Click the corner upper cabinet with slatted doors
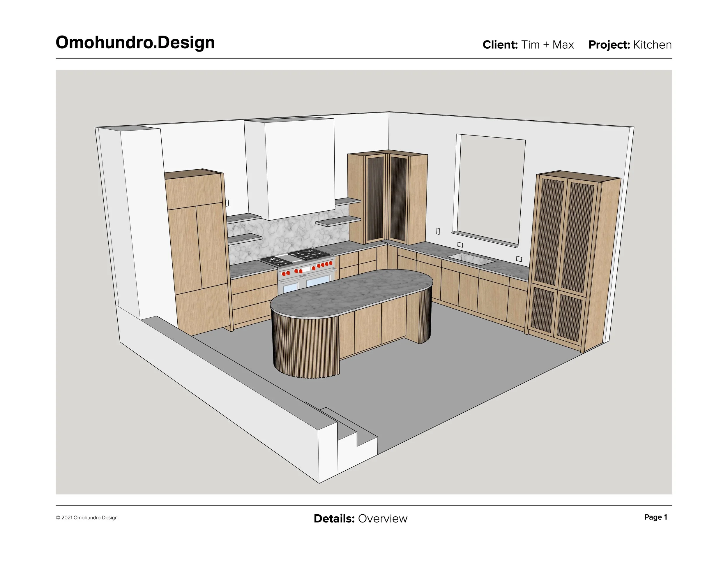The image size is (728, 563). (x=387, y=198)
